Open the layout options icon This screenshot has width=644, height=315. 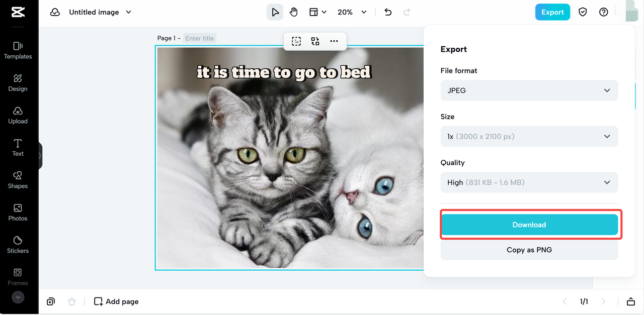(313, 12)
